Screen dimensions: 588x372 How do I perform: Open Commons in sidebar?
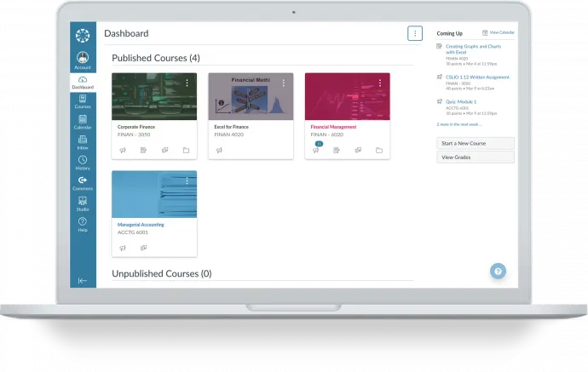[x=83, y=184]
